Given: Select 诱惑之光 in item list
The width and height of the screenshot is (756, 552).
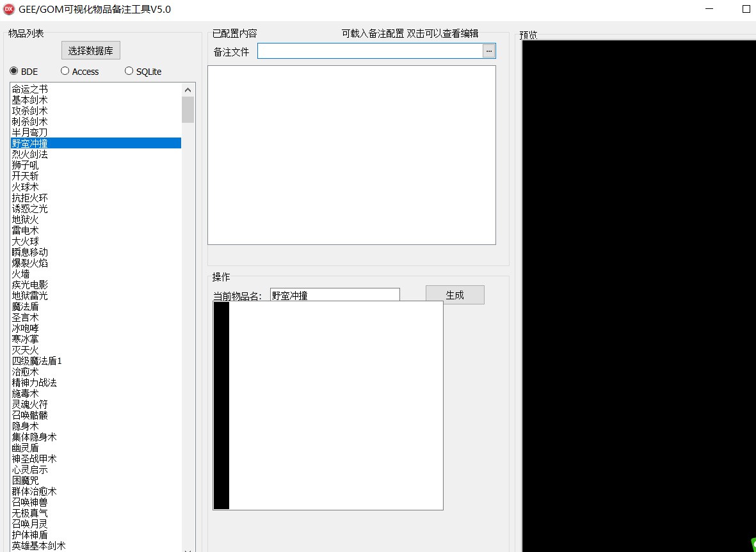Looking at the screenshot, I should [x=96, y=209].
